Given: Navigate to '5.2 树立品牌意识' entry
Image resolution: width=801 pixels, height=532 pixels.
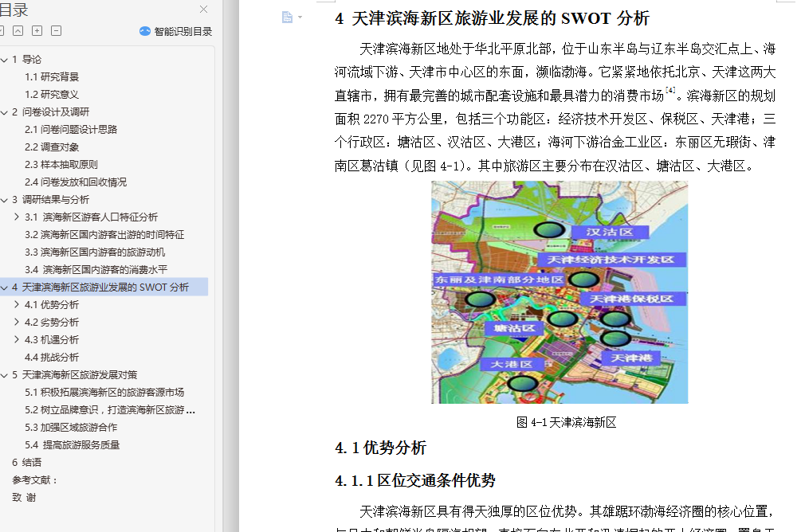Looking at the screenshot, I should click(x=110, y=410).
